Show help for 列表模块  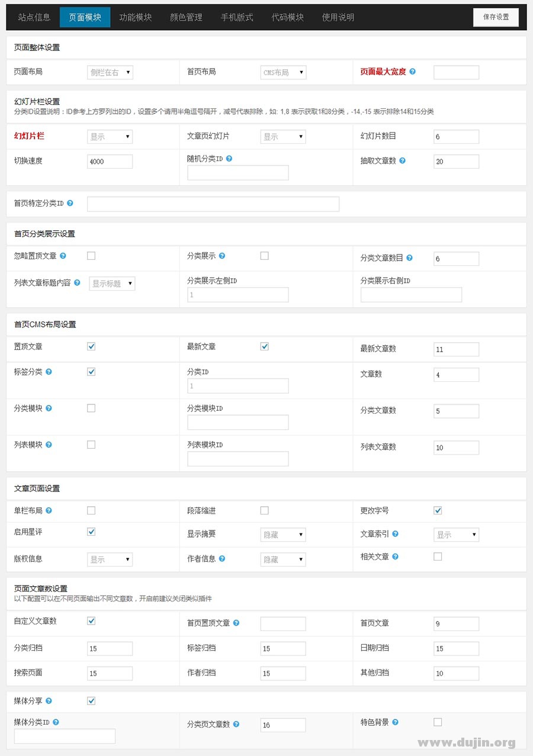pyautogui.click(x=49, y=444)
